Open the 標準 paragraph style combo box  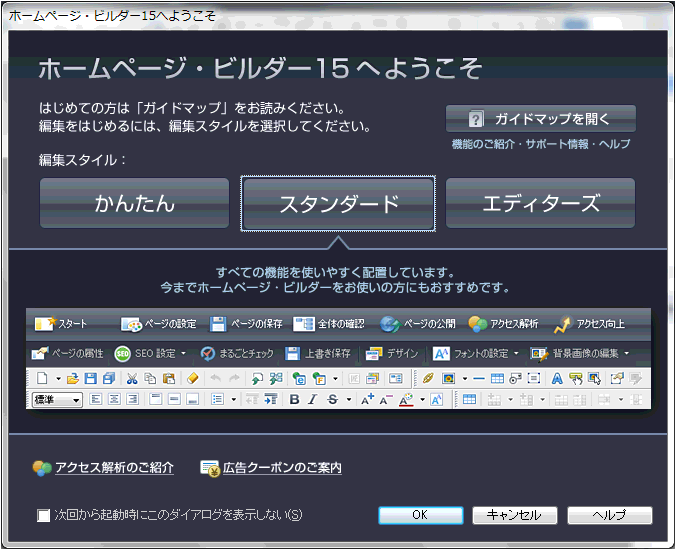[x=57, y=400]
